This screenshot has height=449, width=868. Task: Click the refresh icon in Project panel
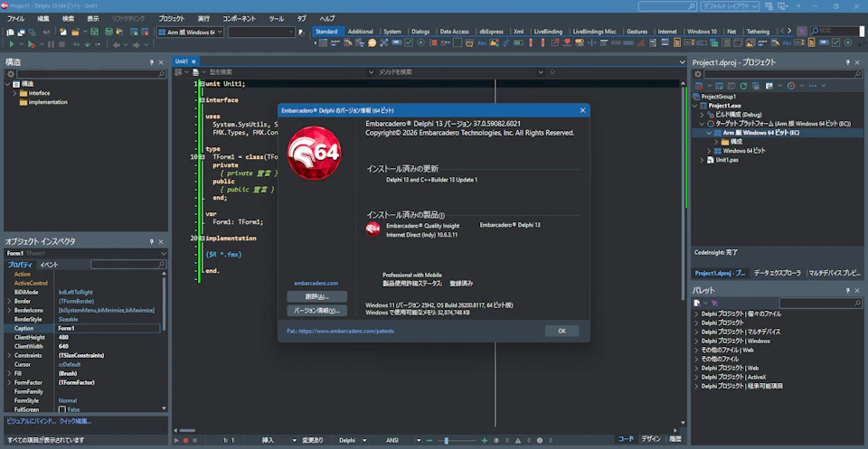click(743, 86)
